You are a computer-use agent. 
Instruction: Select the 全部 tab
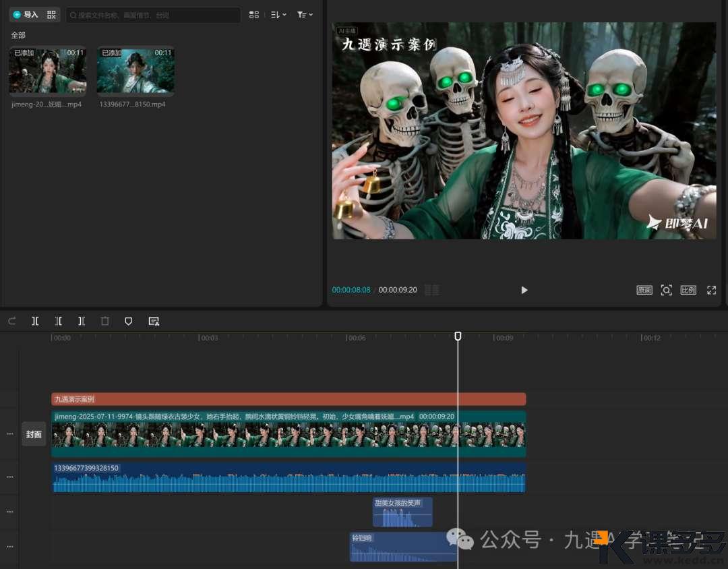pos(18,35)
